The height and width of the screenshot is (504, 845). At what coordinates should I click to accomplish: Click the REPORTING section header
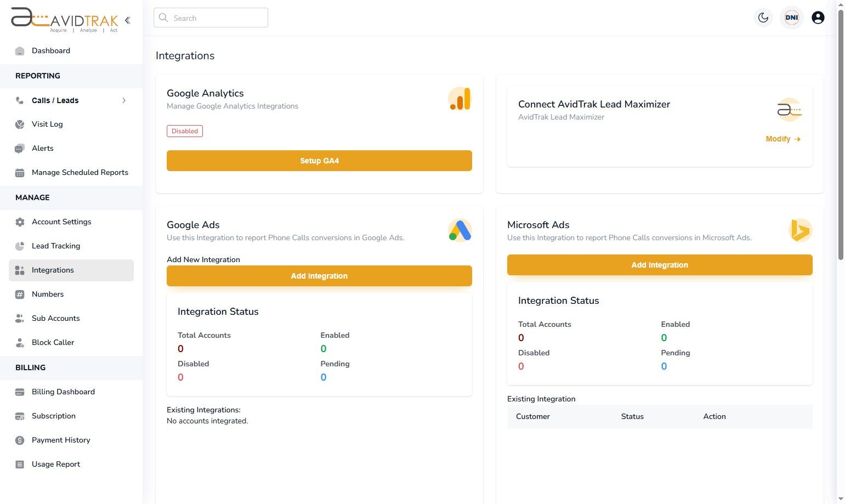coord(38,76)
